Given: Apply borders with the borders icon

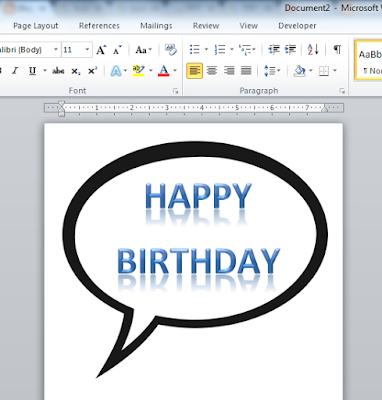Looking at the screenshot, I should (324, 71).
